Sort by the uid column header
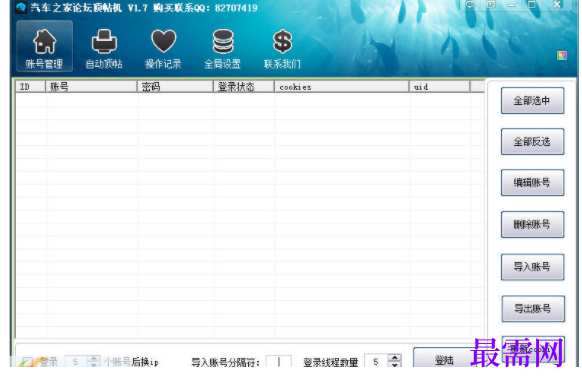 point(439,87)
